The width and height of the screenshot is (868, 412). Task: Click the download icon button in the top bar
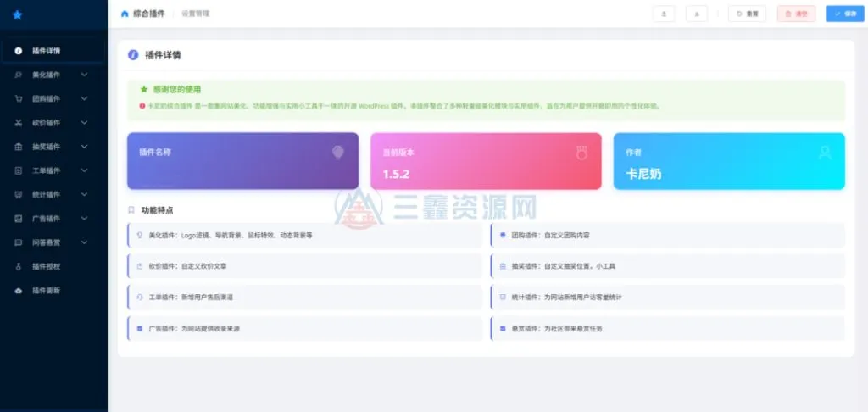pyautogui.click(x=697, y=14)
